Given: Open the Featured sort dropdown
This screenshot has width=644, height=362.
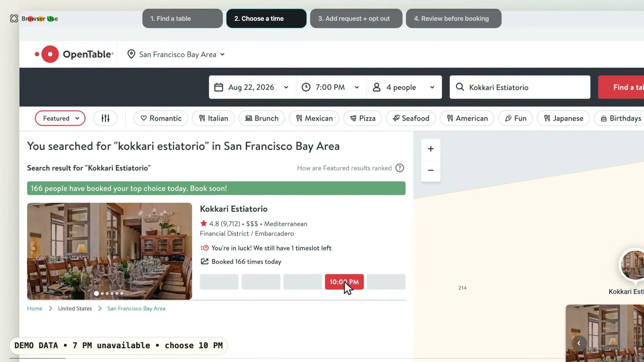Looking at the screenshot, I should pos(60,118).
